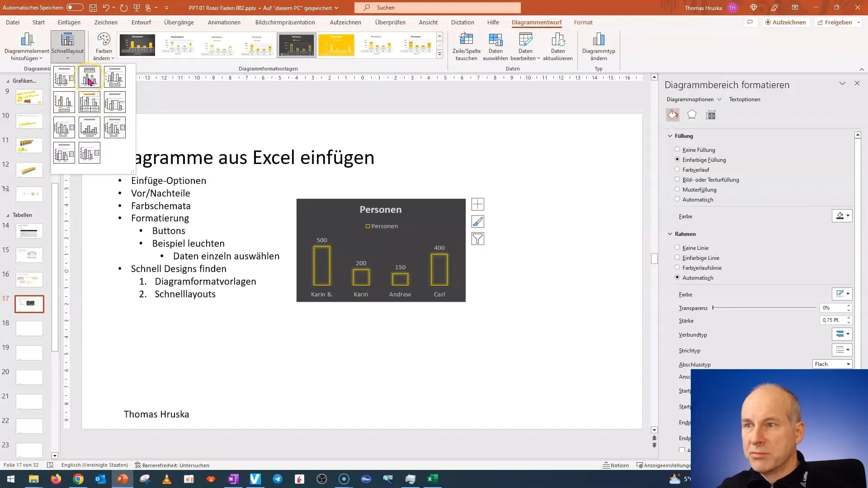The image size is (868, 488).
Task: Select Keine Füllung radio button
Action: (x=677, y=150)
